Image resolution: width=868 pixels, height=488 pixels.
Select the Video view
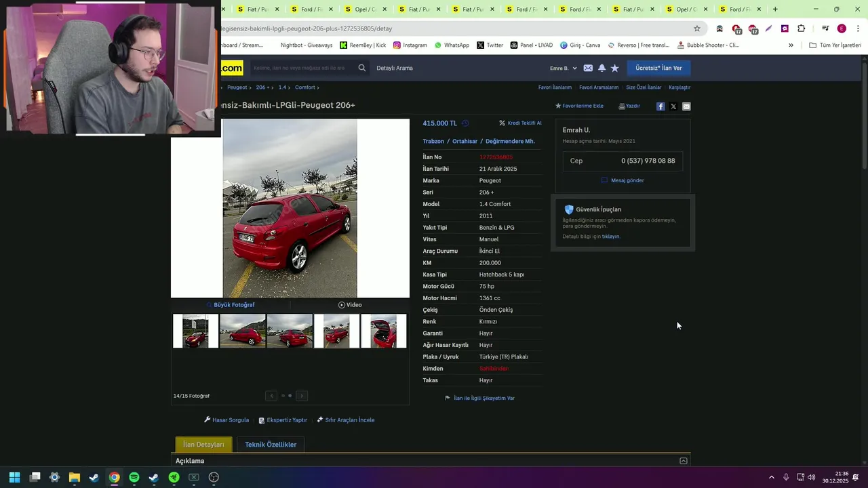click(350, 305)
